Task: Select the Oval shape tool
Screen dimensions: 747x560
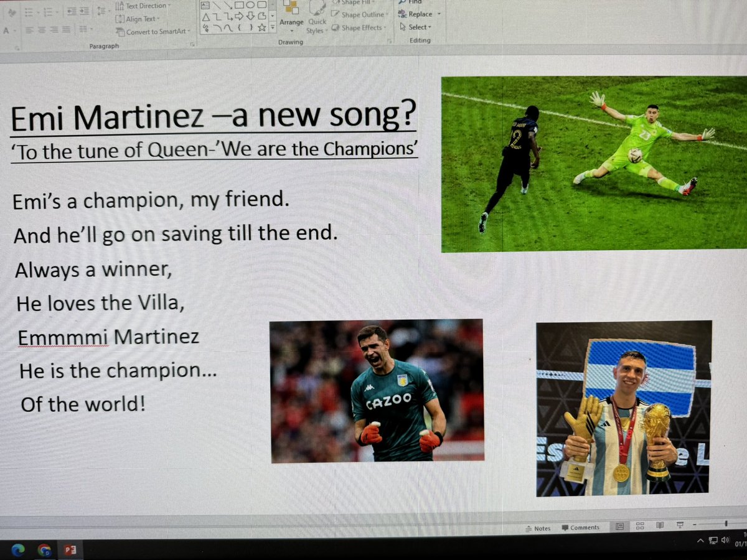Action: pos(251,4)
